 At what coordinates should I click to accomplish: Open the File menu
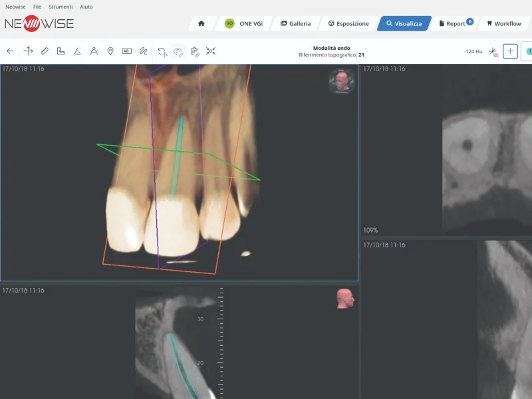37,7
